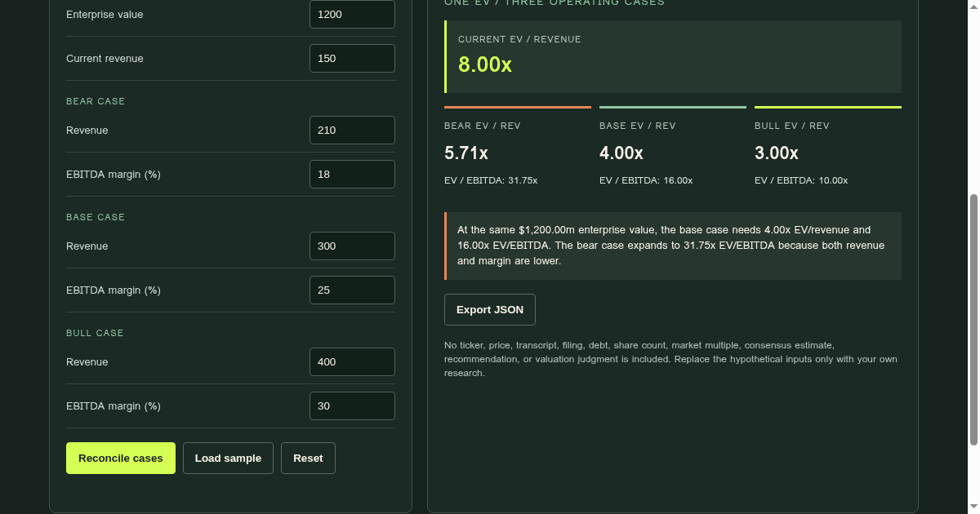Click the 8.00x current EV/revenue value
This screenshot has height=514, width=980.
tap(485, 64)
